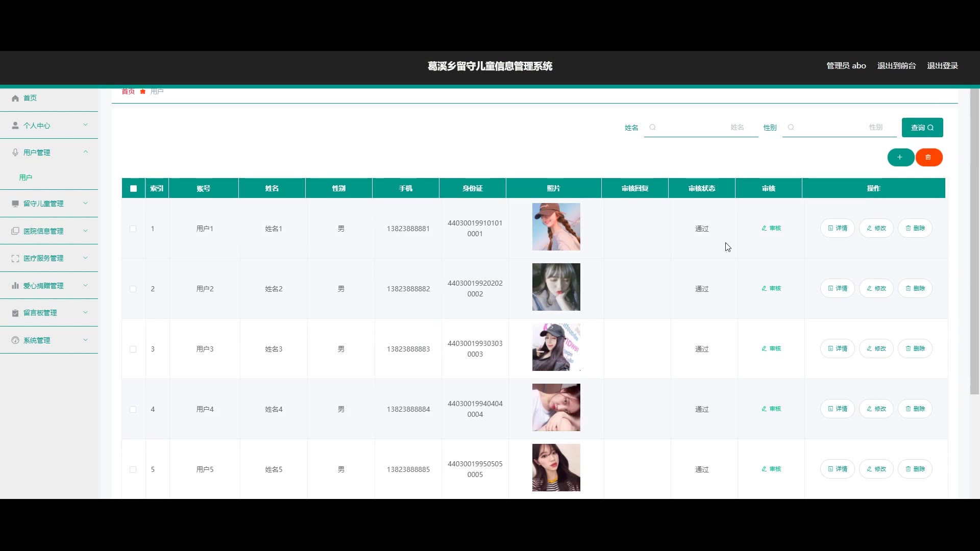Collapse the 用户管理 menu chevron

(85, 152)
